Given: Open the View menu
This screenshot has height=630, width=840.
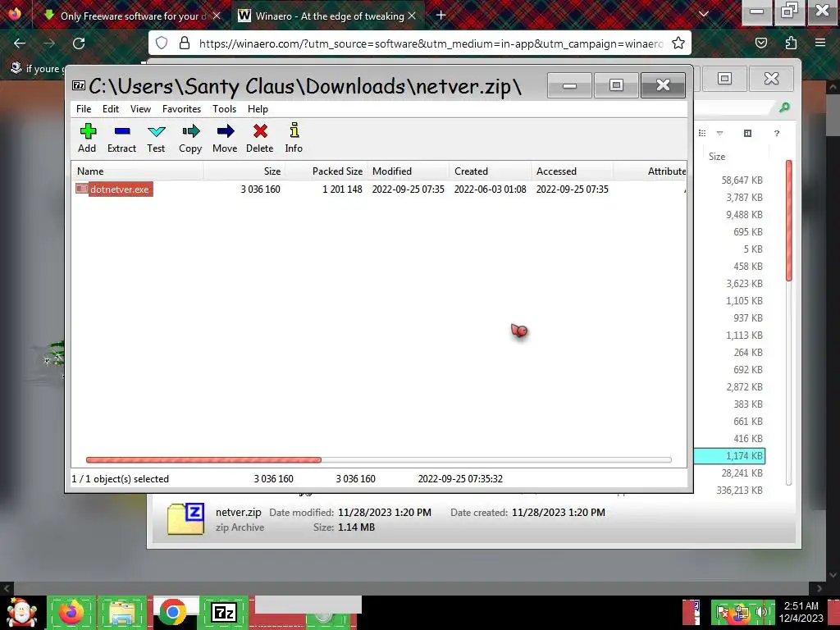Looking at the screenshot, I should (x=140, y=109).
